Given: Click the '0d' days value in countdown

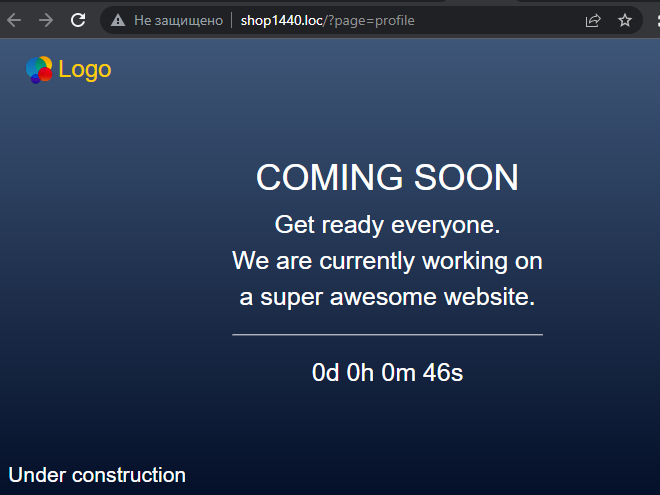Looking at the screenshot, I should 326,373.
